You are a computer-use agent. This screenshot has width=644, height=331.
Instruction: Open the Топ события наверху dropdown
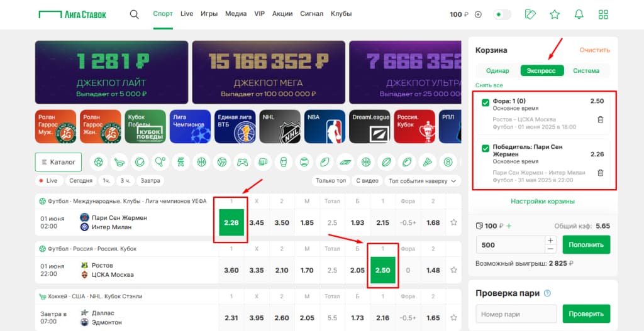(422, 181)
